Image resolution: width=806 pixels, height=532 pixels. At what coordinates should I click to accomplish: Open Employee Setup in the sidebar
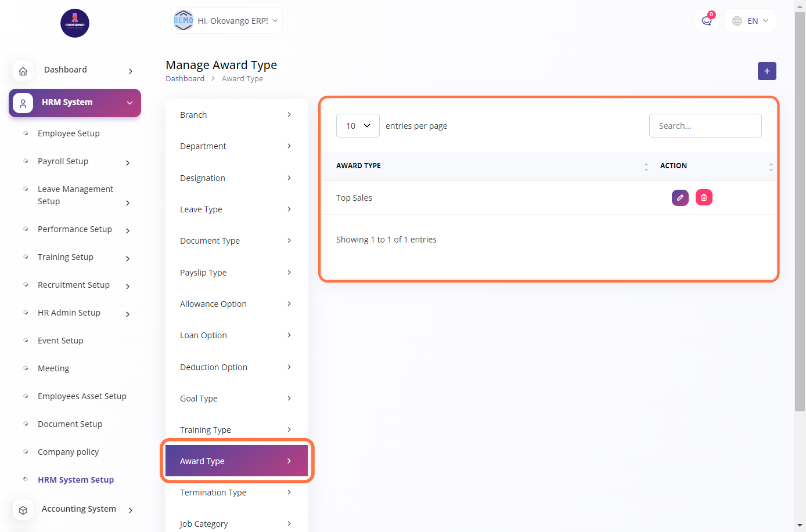click(69, 133)
